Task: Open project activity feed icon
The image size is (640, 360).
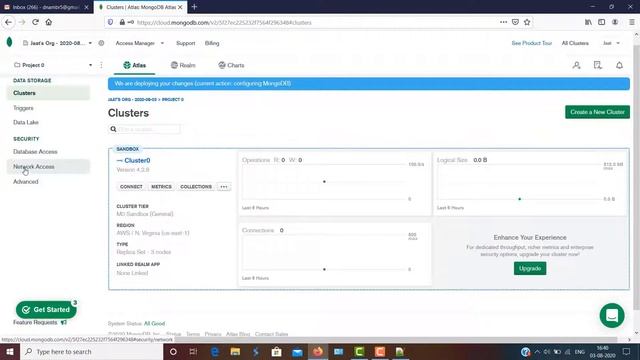Action: click(598, 65)
